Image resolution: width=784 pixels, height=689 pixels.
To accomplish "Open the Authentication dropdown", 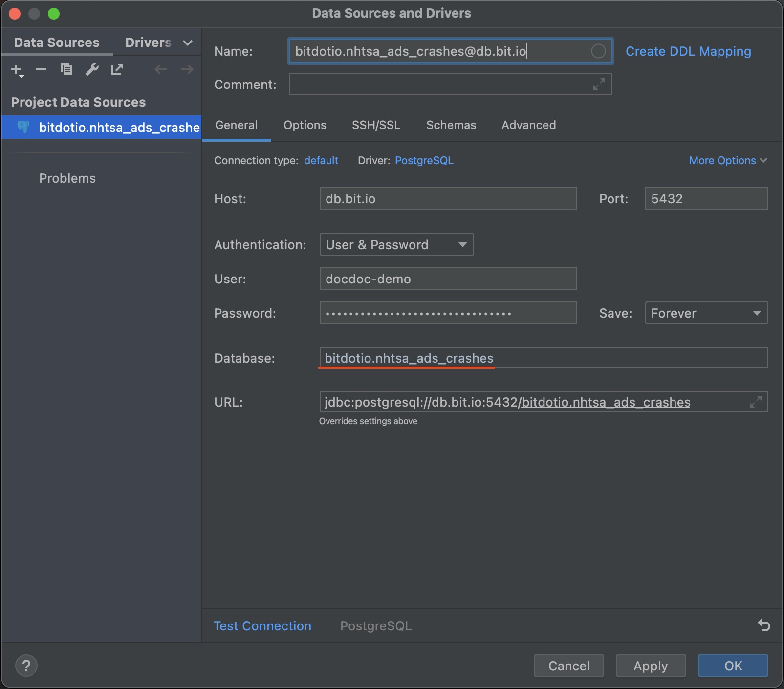I will coord(396,244).
